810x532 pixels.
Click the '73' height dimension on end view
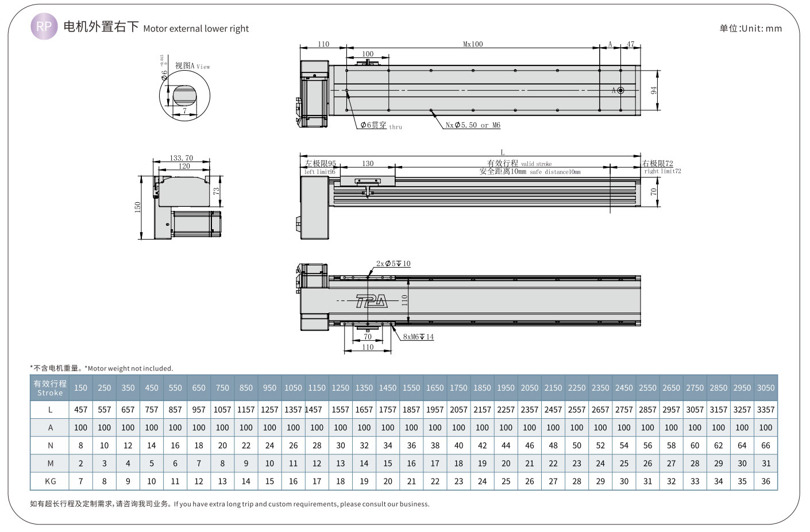216,191
